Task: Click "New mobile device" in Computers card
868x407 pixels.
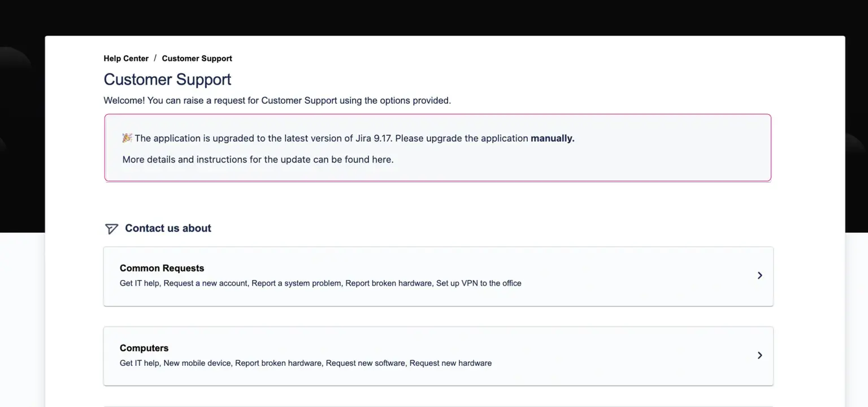Action: [197, 363]
